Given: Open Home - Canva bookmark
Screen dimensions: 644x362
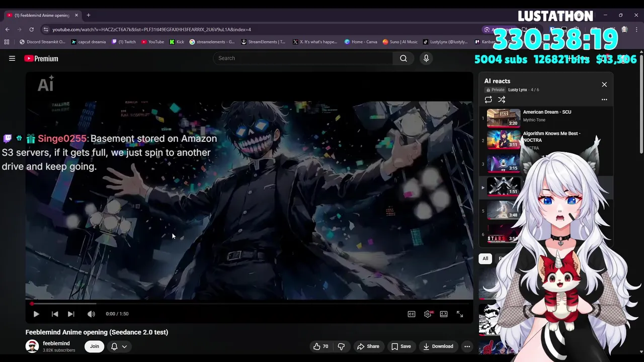Looking at the screenshot, I should 361,42.
